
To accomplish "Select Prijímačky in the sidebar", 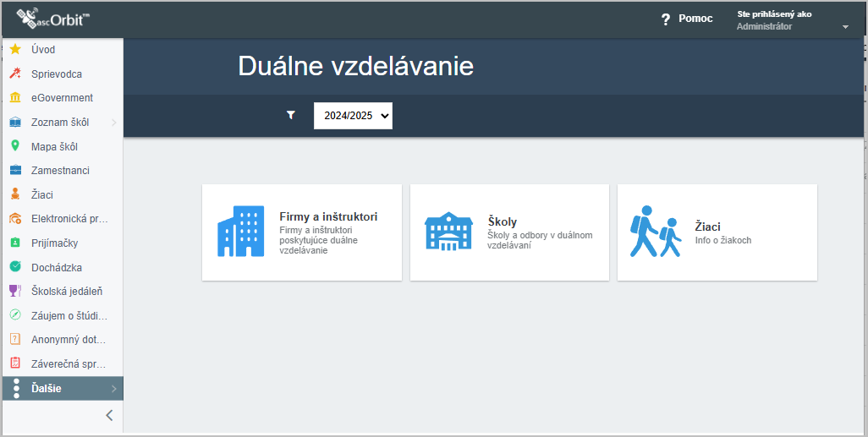I will click(63, 243).
